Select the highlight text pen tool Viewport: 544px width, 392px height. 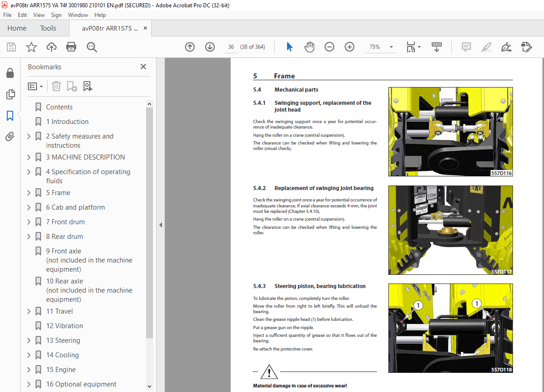click(486, 47)
